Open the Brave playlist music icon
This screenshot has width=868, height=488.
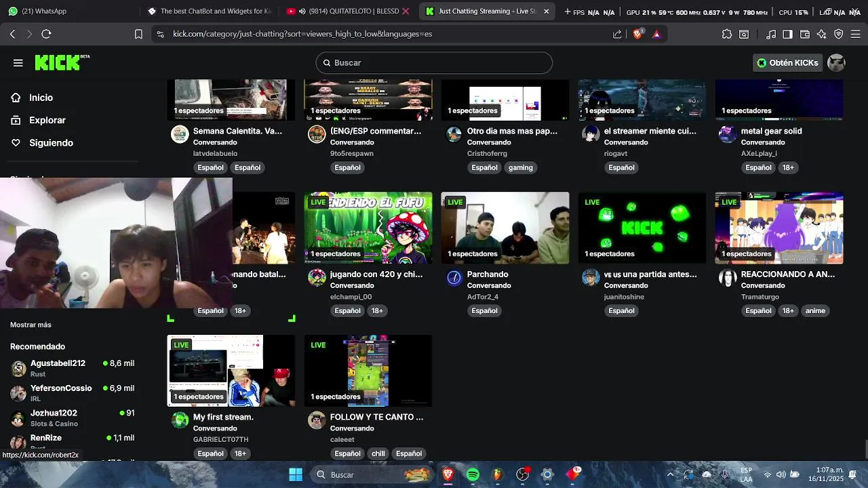point(771,34)
